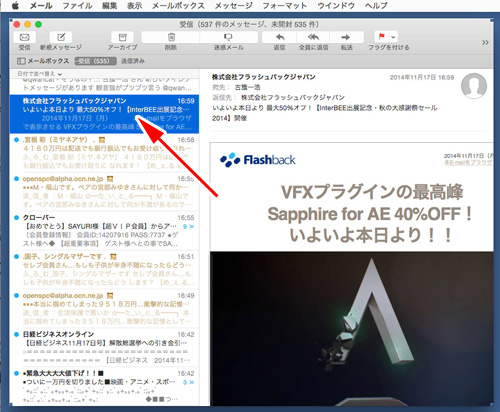Open the メールボックス menu in the menu bar

click(x=178, y=6)
